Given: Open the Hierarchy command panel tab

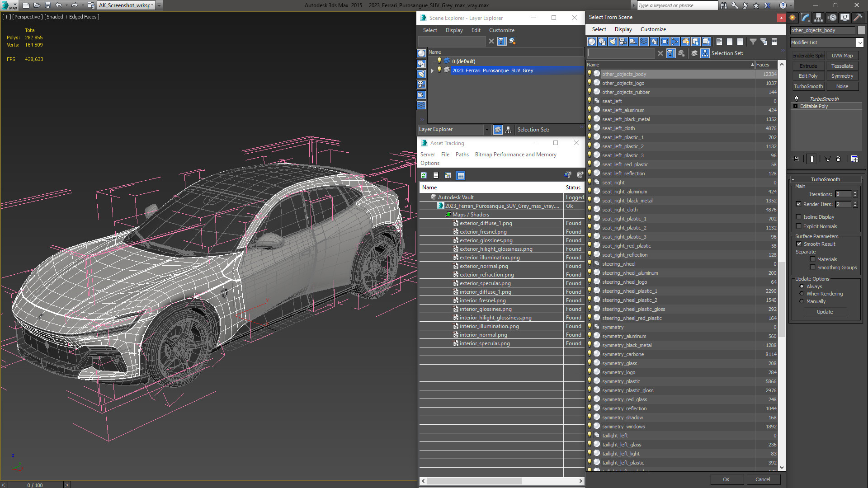Looking at the screenshot, I should [x=819, y=18].
